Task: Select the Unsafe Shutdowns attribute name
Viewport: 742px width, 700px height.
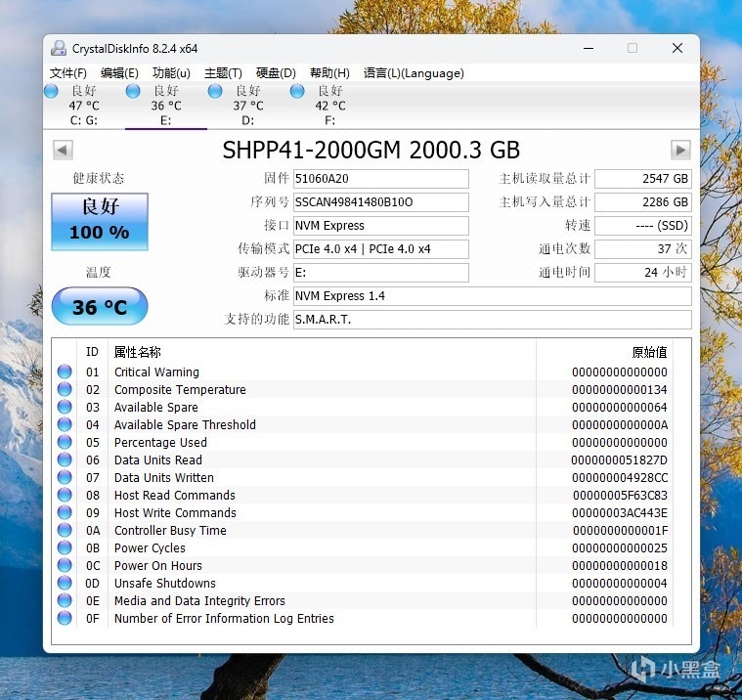Action: click(165, 583)
